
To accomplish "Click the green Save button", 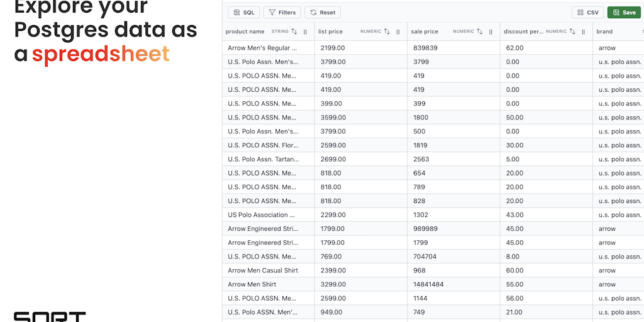I will click(624, 13).
